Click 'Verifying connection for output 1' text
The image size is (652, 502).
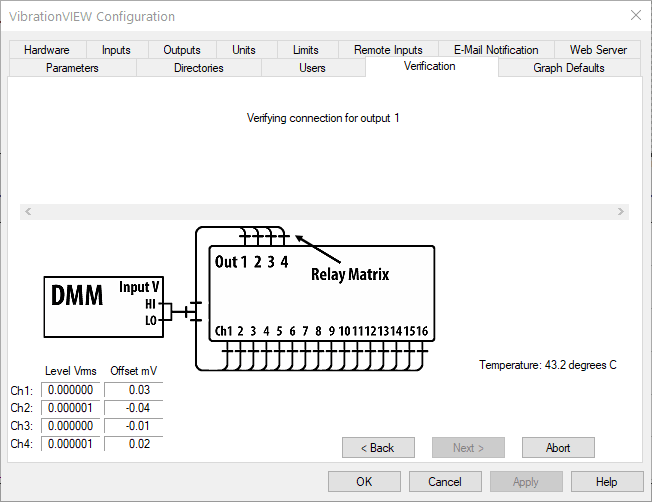coord(323,118)
